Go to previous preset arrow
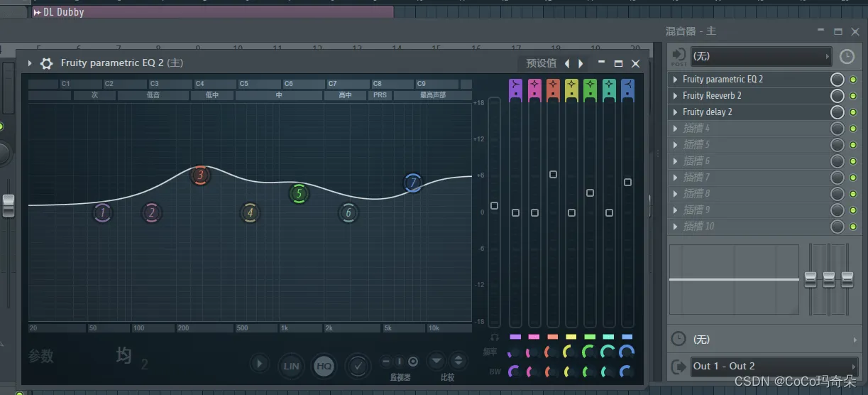 point(567,63)
